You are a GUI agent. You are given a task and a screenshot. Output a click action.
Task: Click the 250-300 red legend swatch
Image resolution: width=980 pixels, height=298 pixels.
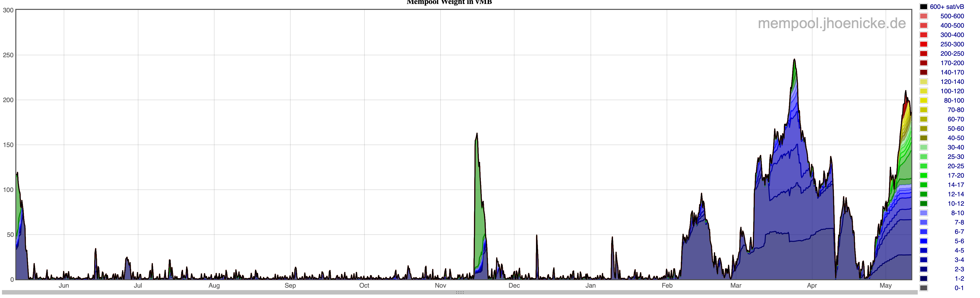[923, 44]
